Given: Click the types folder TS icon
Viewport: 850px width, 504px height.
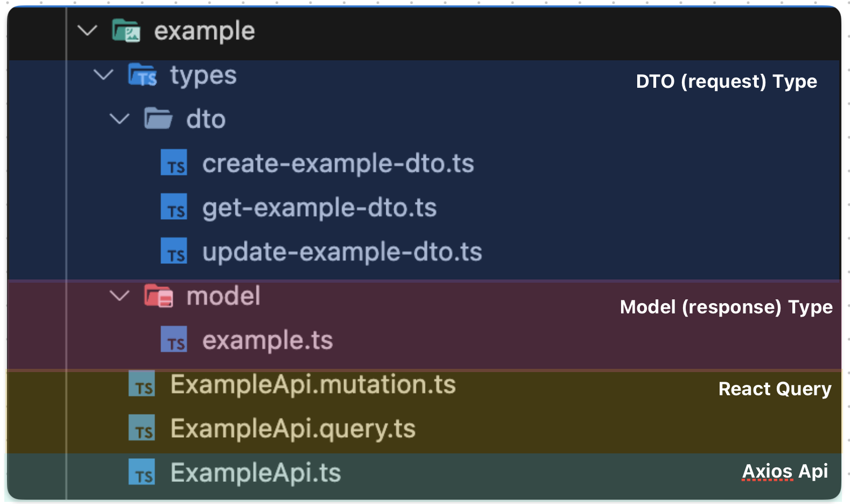Looking at the screenshot, I should click(x=142, y=75).
